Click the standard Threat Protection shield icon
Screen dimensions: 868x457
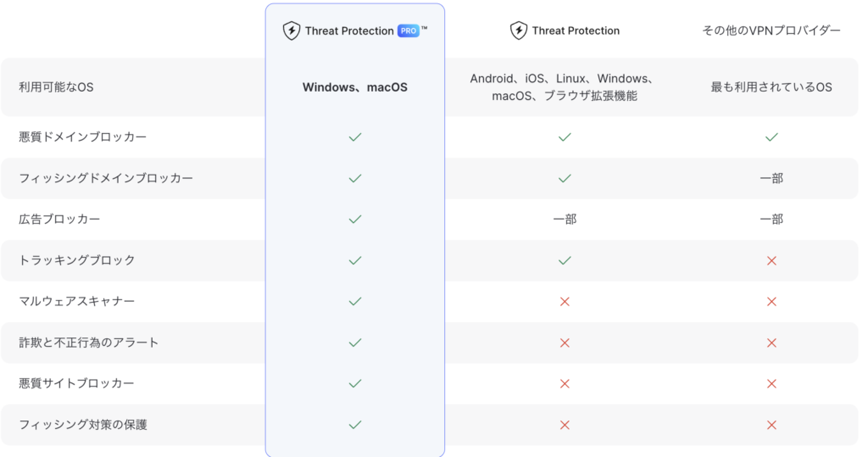(519, 31)
